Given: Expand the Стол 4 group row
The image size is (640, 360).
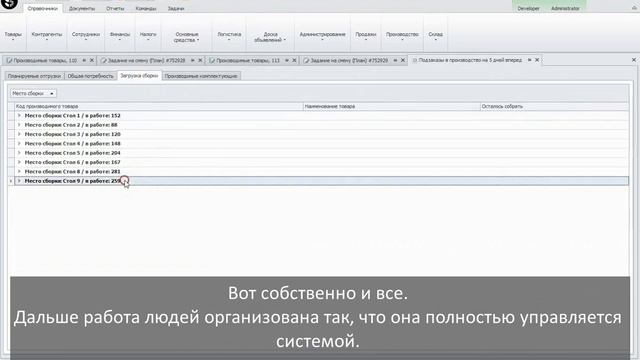Looking at the screenshot, I should 19,144.
